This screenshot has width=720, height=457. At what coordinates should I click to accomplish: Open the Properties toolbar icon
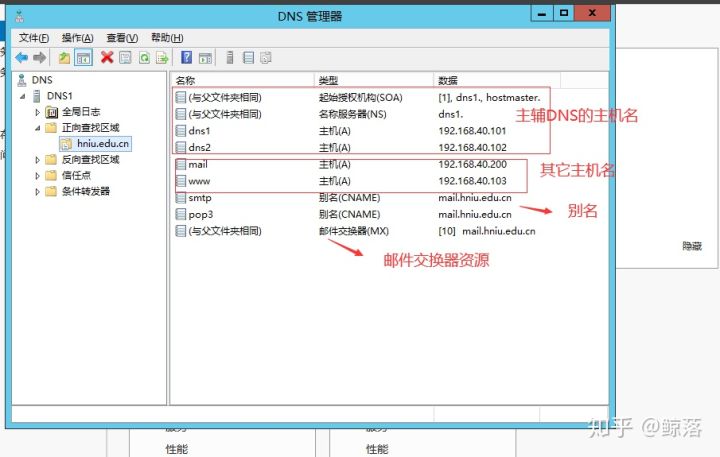pos(125,57)
